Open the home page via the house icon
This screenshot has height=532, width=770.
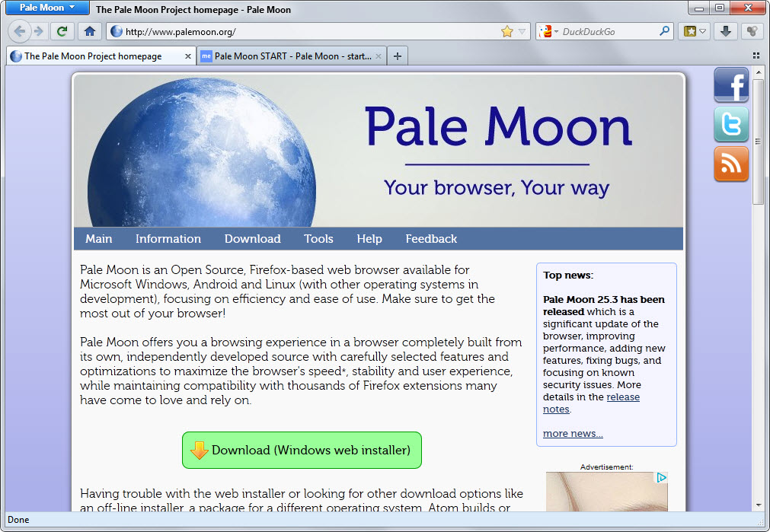pyautogui.click(x=89, y=31)
